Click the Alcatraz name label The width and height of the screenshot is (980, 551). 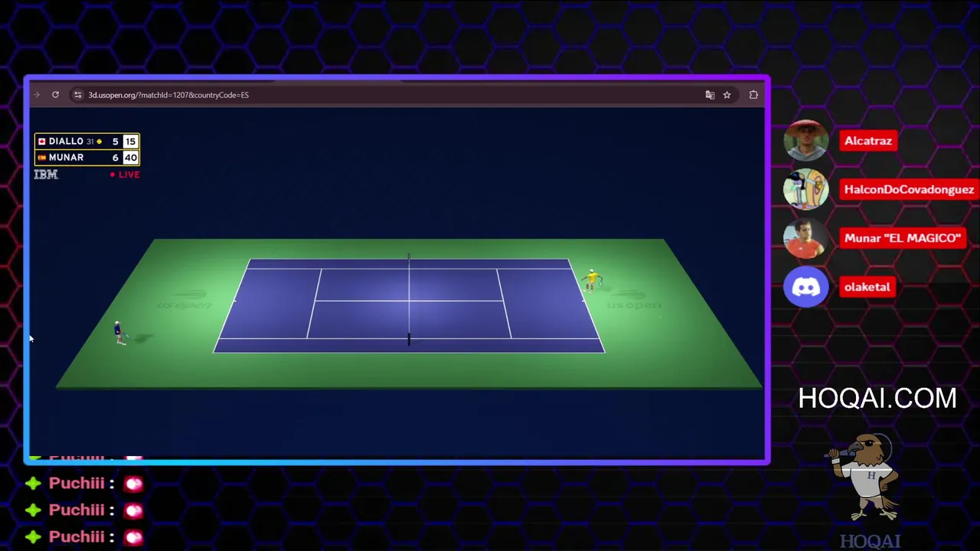[x=868, y=141]
